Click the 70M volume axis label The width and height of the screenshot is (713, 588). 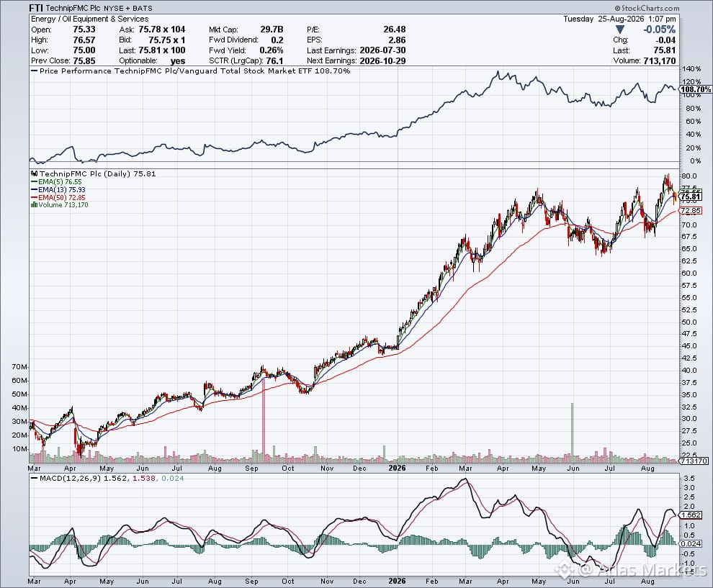21,367
